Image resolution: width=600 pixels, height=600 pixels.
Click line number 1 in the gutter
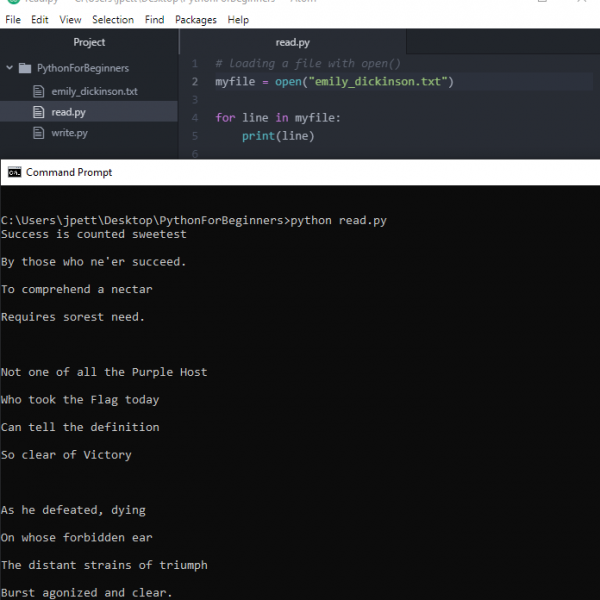(x=195, y=64)
